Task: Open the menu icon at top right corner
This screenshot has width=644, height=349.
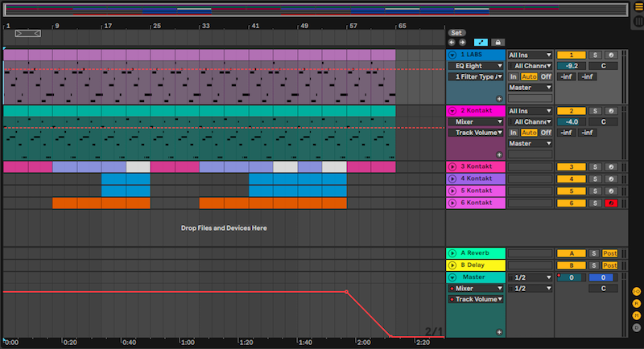Action: click(x=638, y=6)
